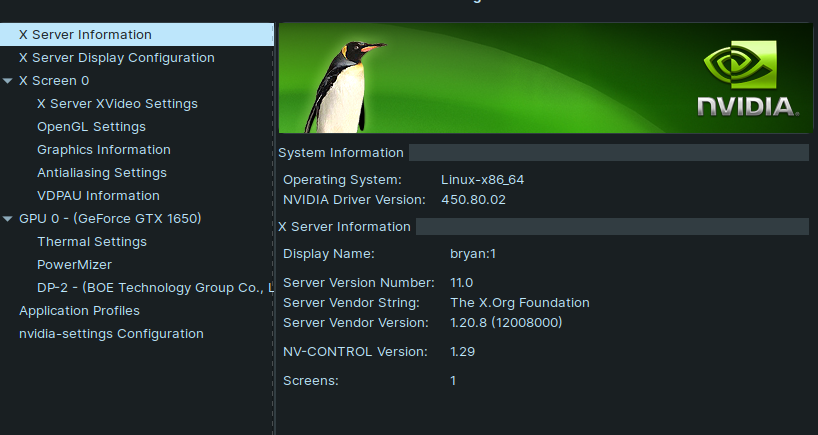Open X Server Display Configuration page
The width and height of the screenshot is (818, 435).
coord(116,58)
